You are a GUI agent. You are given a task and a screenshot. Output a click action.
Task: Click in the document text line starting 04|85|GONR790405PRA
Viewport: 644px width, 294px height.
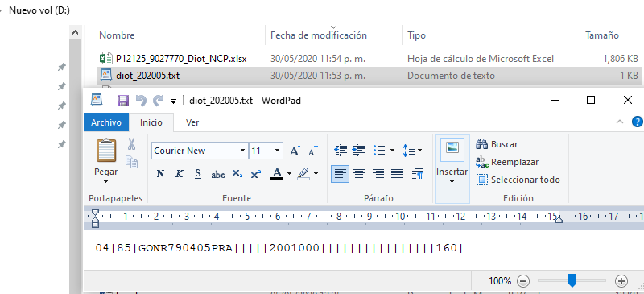[279, 248]
